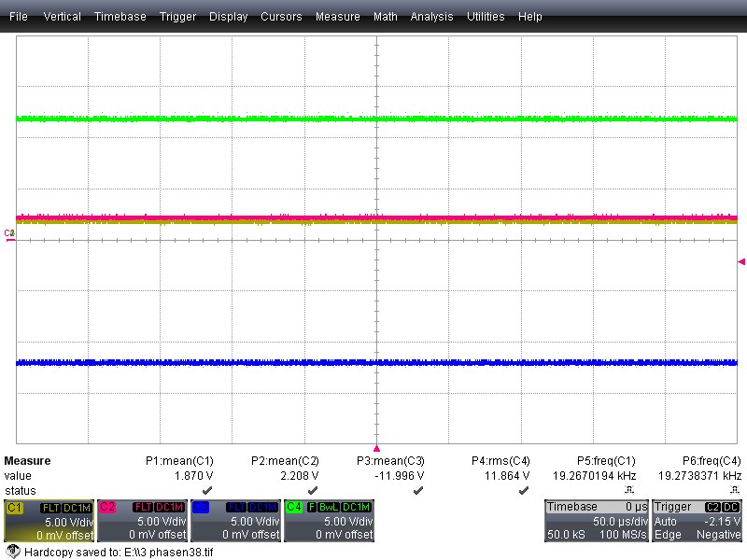Open the Utilities menu

(486, 16)
